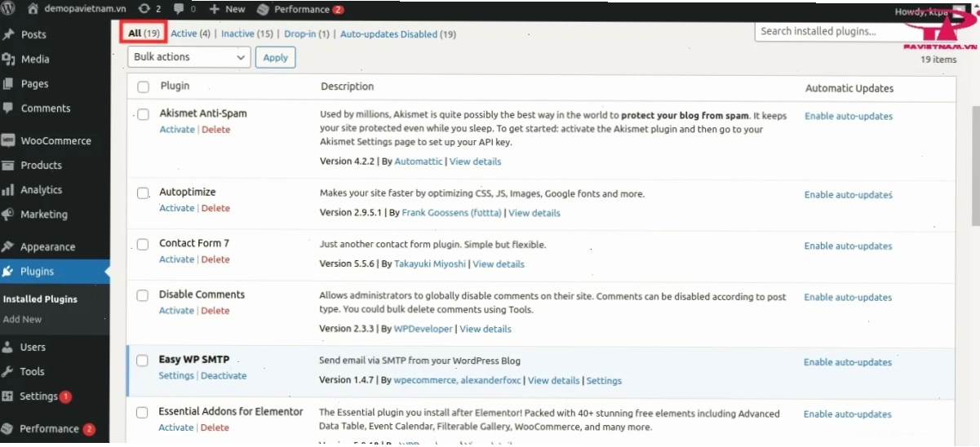Open WPDeveloper author link

pyautogui.click(x=423, y=330)
